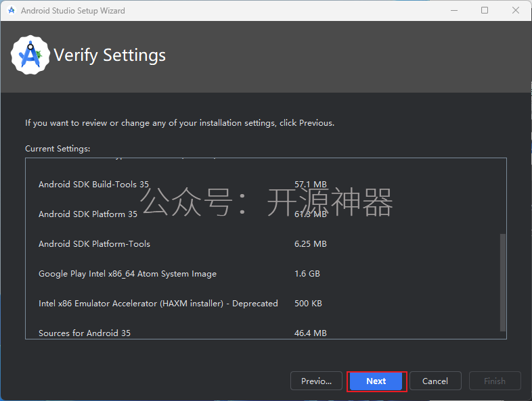
Task: Go back with the Previous button
Action: (x=316, y=381)
